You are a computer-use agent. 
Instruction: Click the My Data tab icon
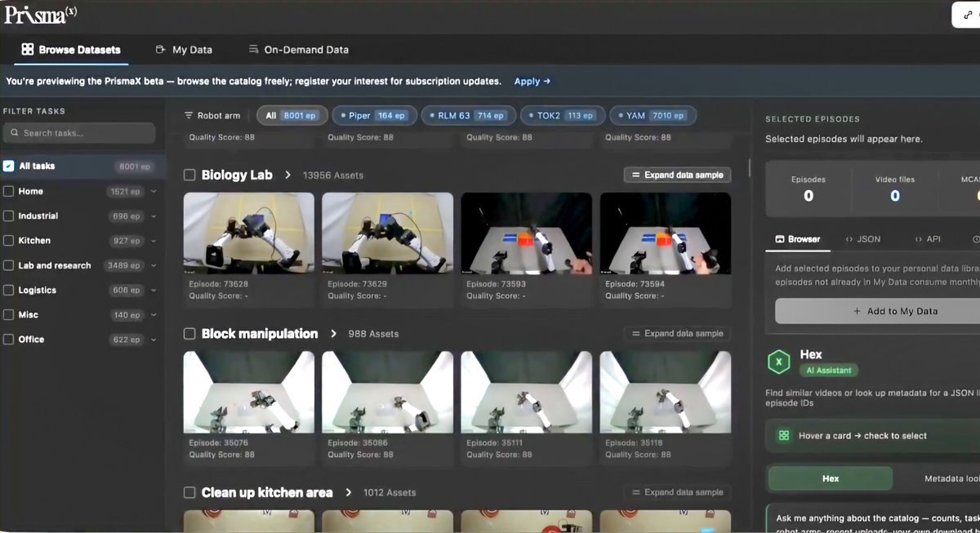click(x=161, y=50)
